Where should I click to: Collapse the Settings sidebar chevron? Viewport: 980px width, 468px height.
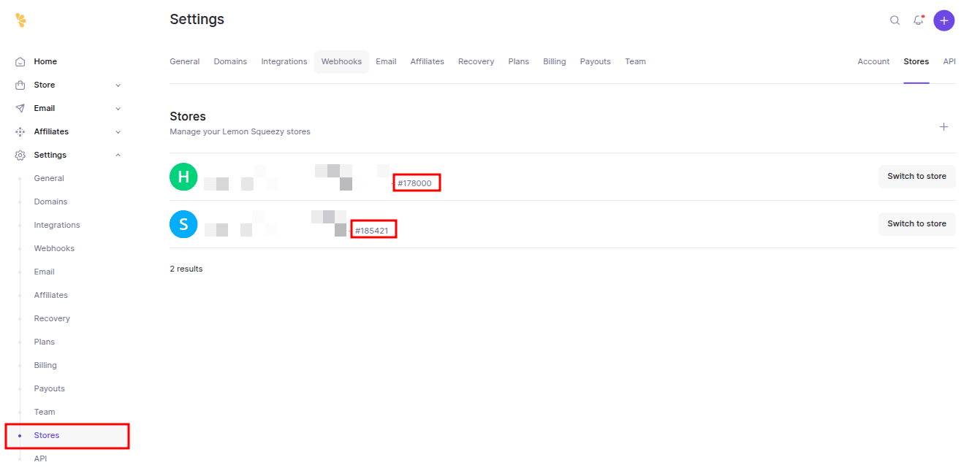118,156
